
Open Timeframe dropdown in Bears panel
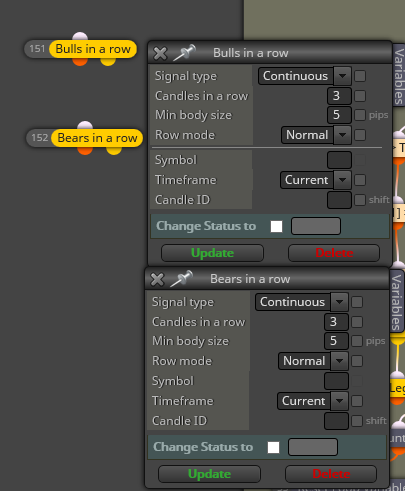pos(313,401)
